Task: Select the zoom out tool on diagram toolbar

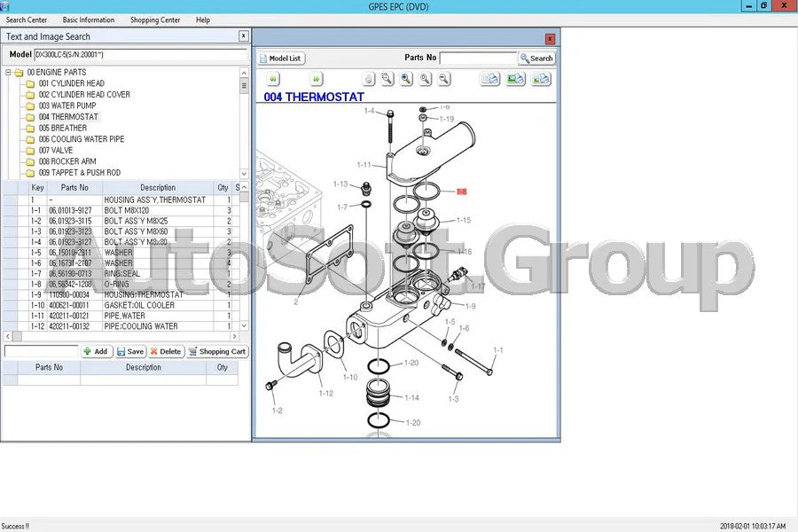Action: click(443, 79)
